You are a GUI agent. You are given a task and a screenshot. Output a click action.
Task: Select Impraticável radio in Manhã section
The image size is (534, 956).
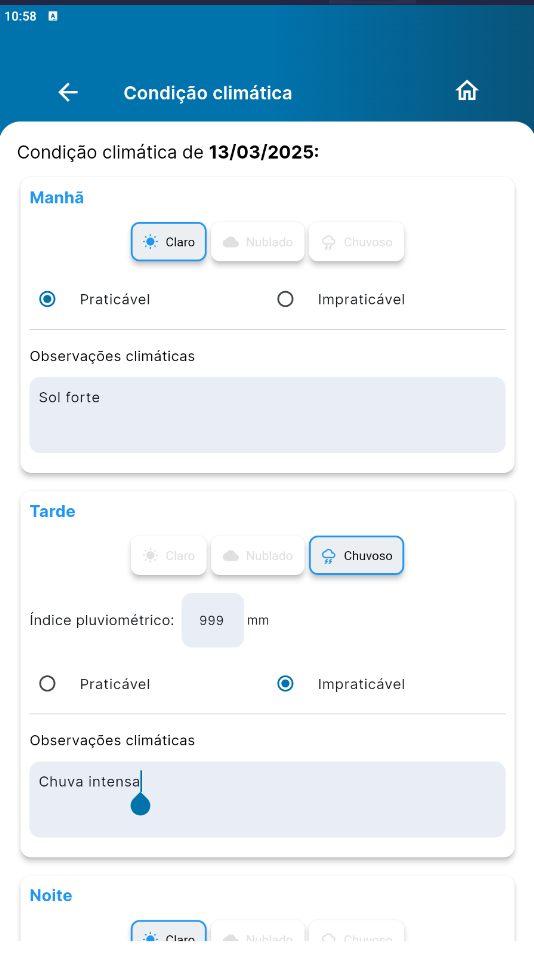tap(285, 299)
